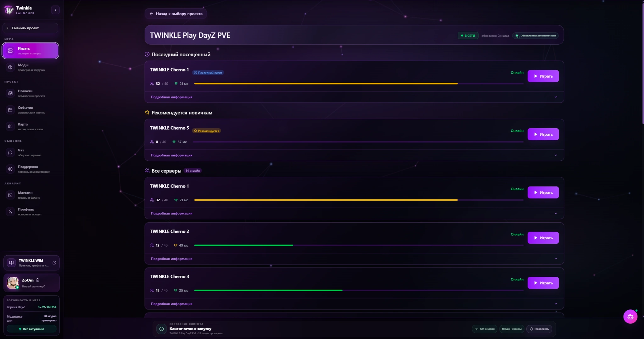The height and width of the screenshot is (339, 644).
Task: Open the Новости sidebar section
Action: pyautogui.click(x=31, y=93)
